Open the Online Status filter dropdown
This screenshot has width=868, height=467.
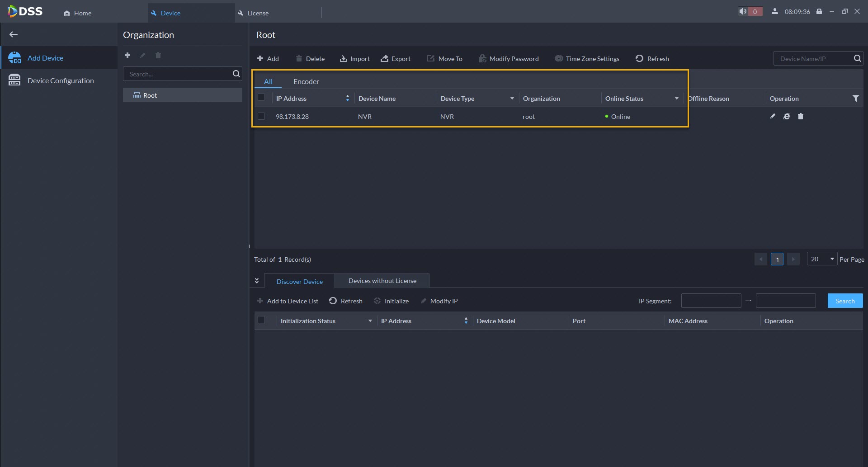coord(676,99)
